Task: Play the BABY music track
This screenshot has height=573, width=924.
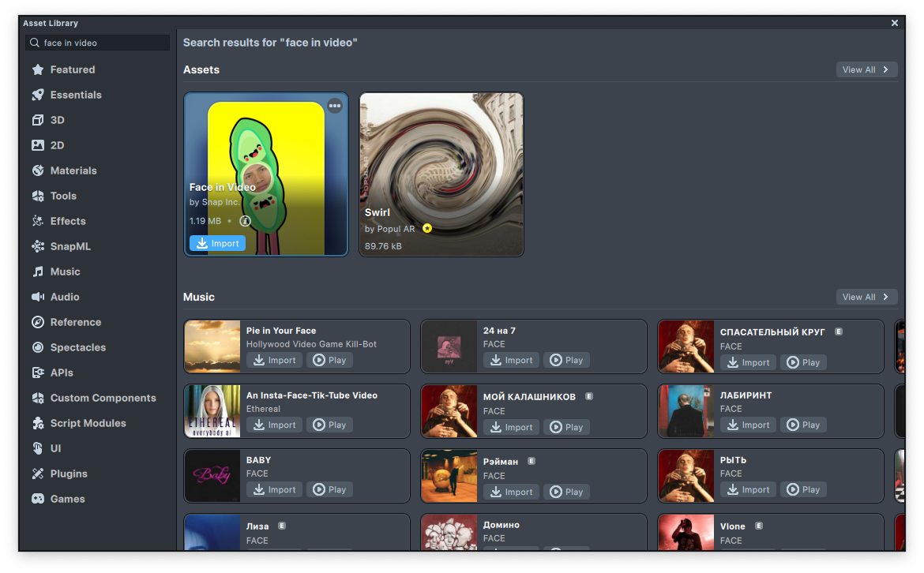Action: coord(329,489)
